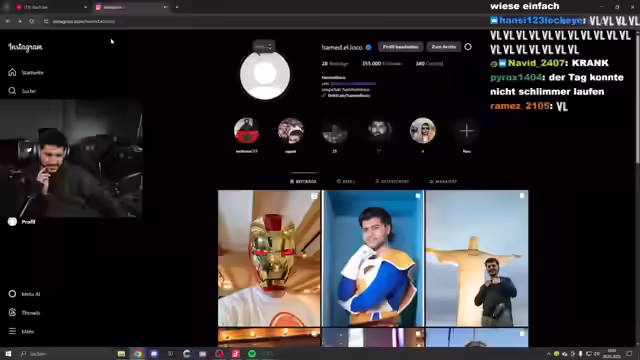Click chat user Navid_2407

538,63
